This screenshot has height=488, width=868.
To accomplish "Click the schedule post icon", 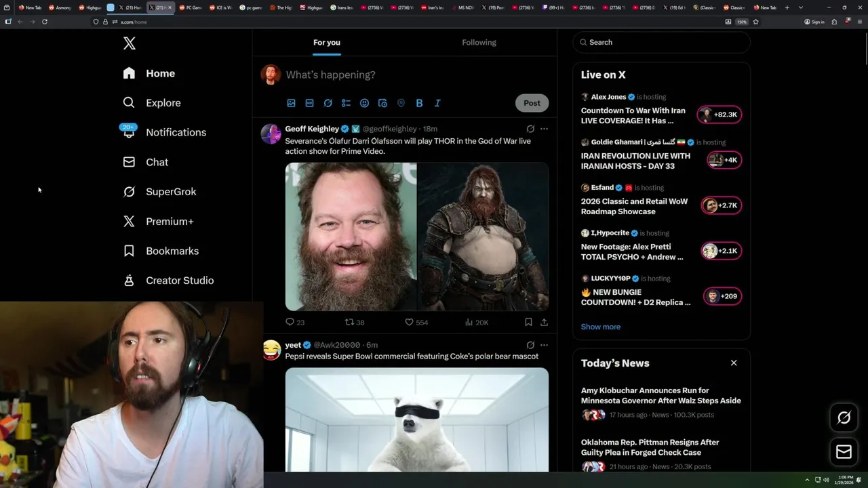I will [382, 103].
